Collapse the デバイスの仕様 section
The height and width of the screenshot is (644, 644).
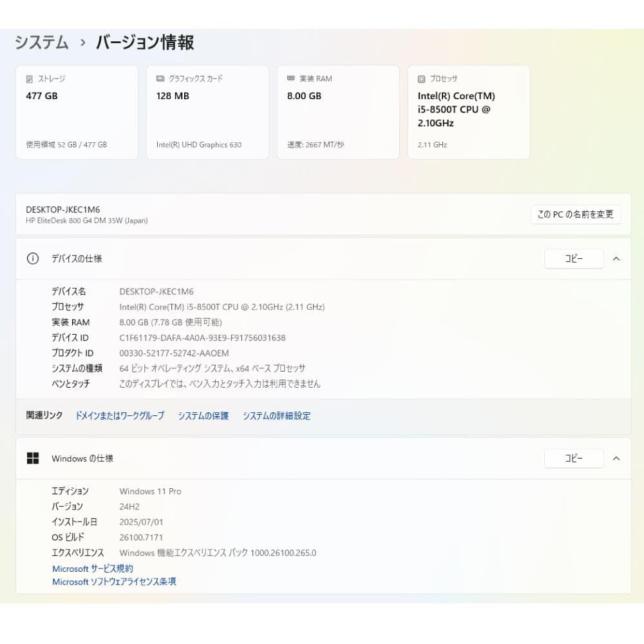(616, 258)
